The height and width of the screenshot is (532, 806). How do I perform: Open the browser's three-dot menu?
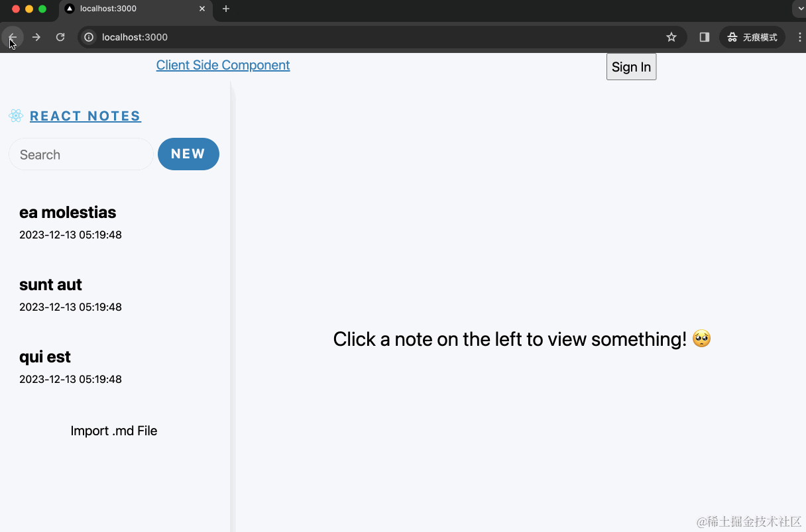pyautogui.click(x=799, y=37)
